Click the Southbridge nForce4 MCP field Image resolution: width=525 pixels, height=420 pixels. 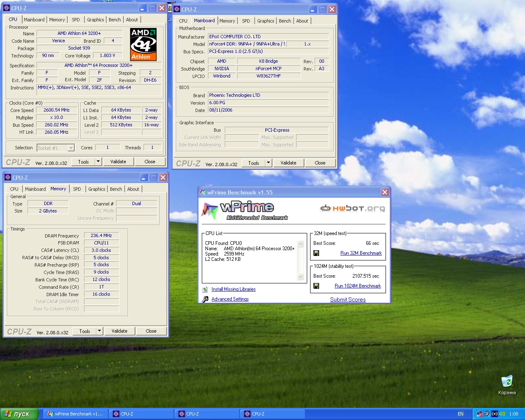[x=269, y=68]
